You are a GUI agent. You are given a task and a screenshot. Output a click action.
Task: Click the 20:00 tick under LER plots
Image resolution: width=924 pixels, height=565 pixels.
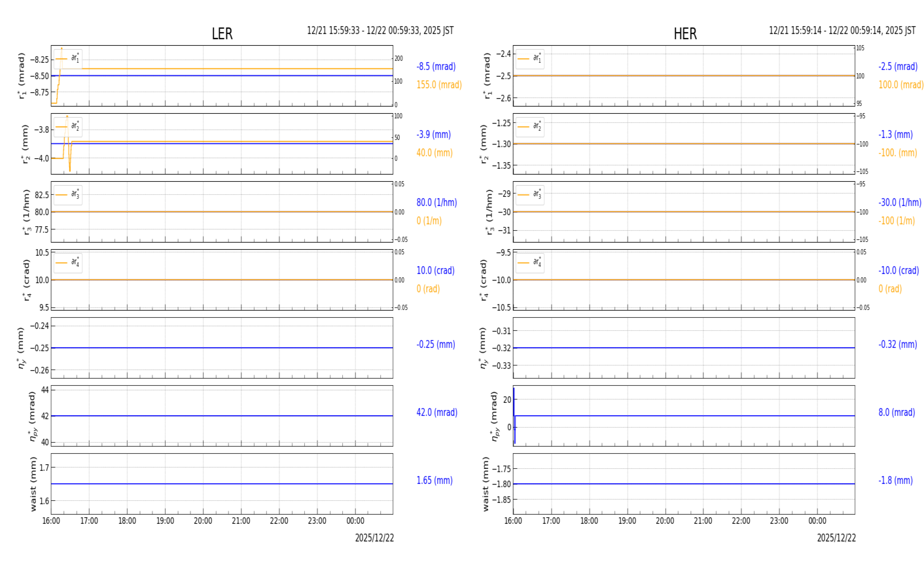[203, 521]
